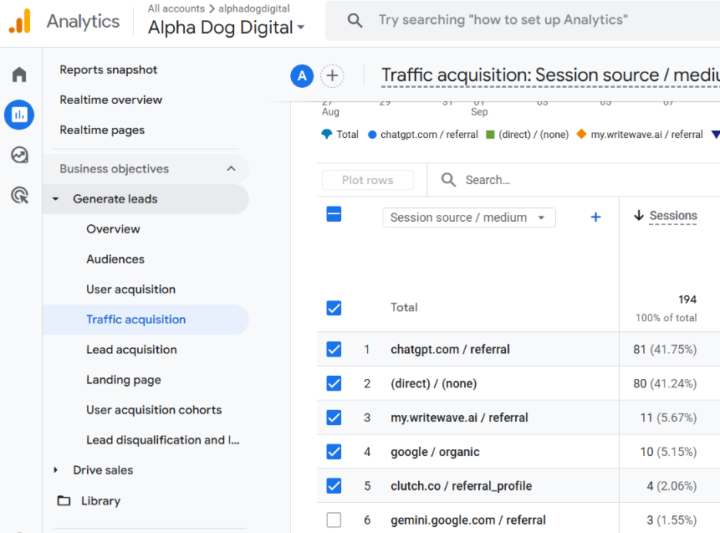Click the Total legend marker
The image size is (720, 533).
[x=326, y=134]
